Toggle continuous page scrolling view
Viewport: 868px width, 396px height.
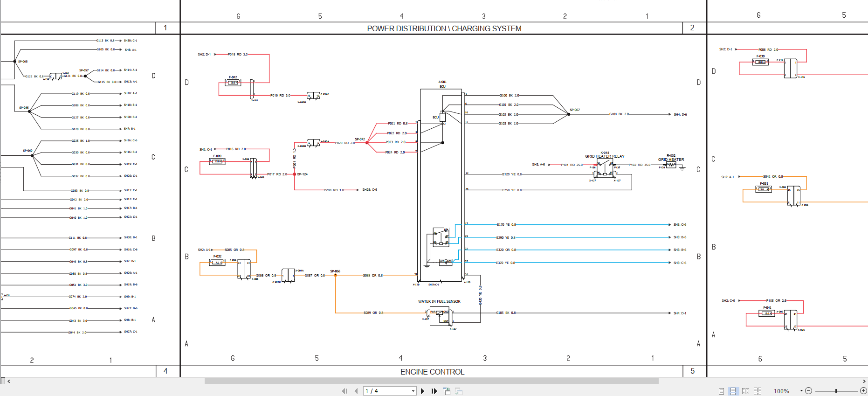[733, 391]
